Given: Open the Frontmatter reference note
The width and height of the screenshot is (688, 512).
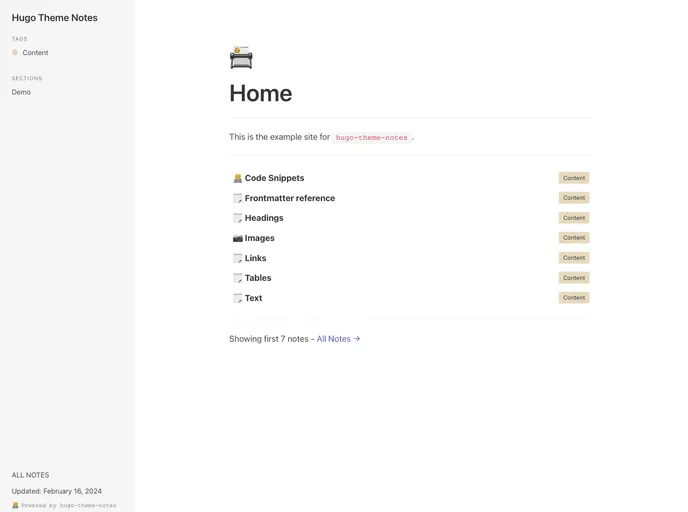Looking at the screenshot, I should [x=289, y=198].
